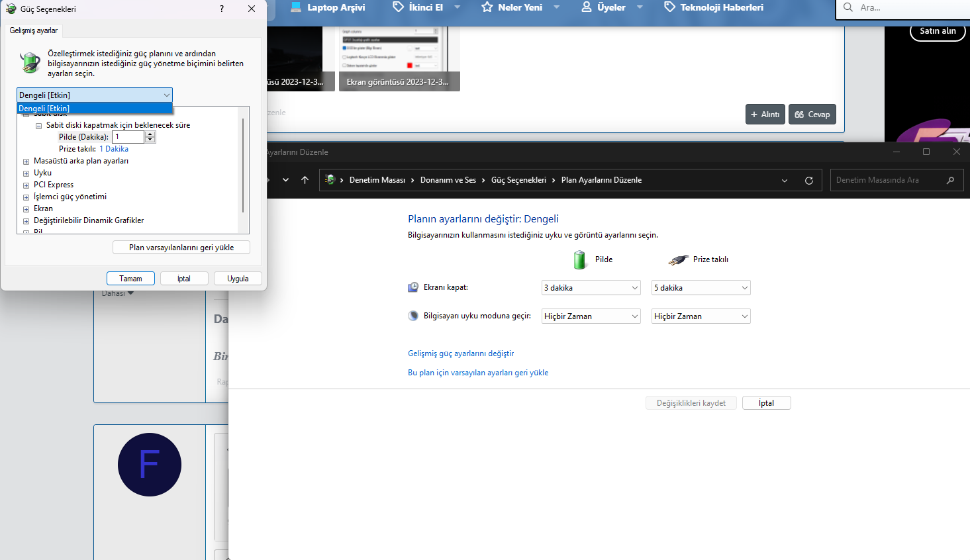Click the magnifier in Denetim Masasında Ara
The image size is (970, 560).
pyautogui.click(x=950, y=180)
